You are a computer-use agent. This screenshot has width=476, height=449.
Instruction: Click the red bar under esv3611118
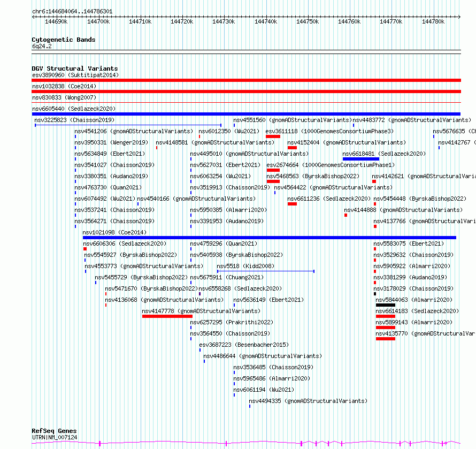coord(273,136)
